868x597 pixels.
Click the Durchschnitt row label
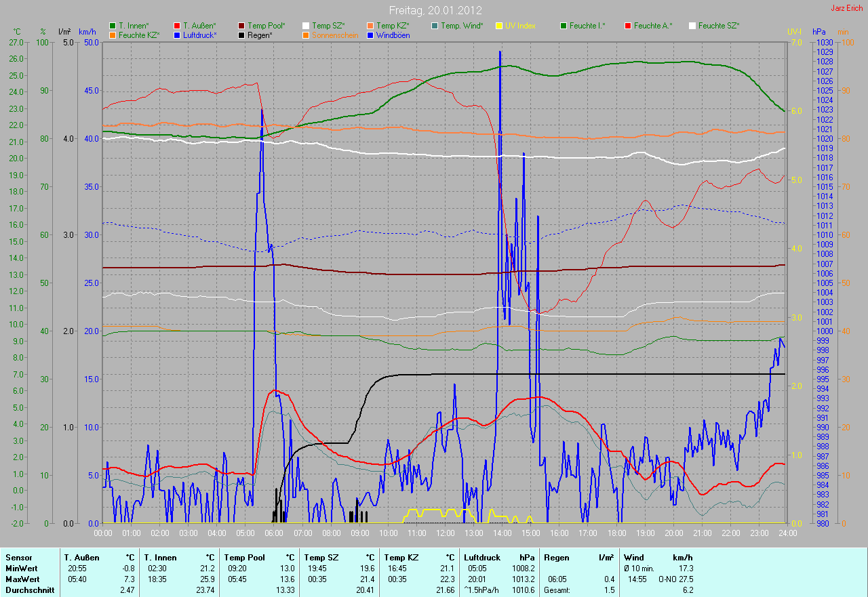pos(30,590)
